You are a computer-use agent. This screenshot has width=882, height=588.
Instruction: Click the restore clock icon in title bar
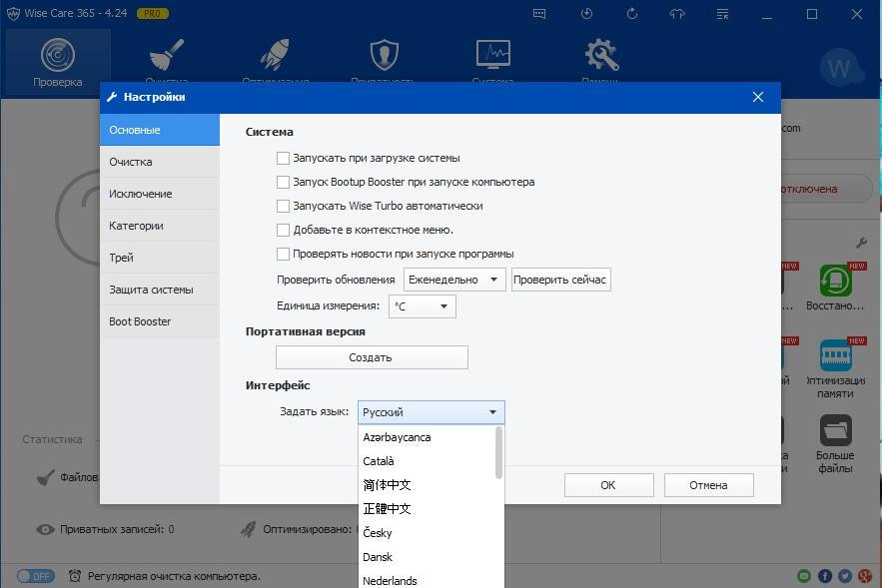586,14
